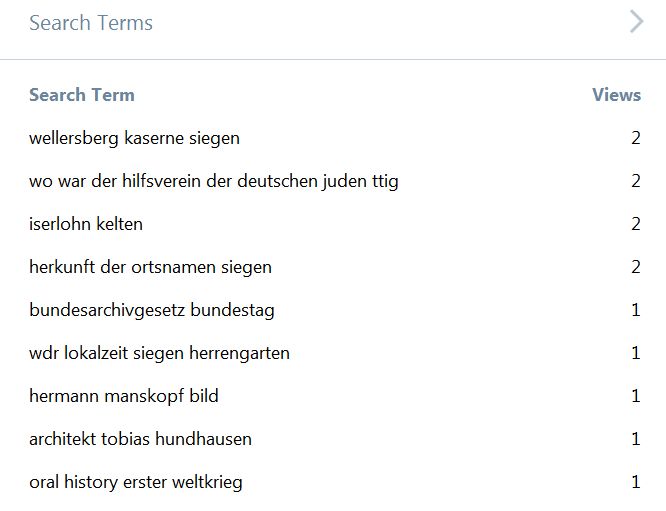Click view count for 'herkunft der ortsnamen siegen'
The image size is (666, 511).
click(x=636, y=267)
